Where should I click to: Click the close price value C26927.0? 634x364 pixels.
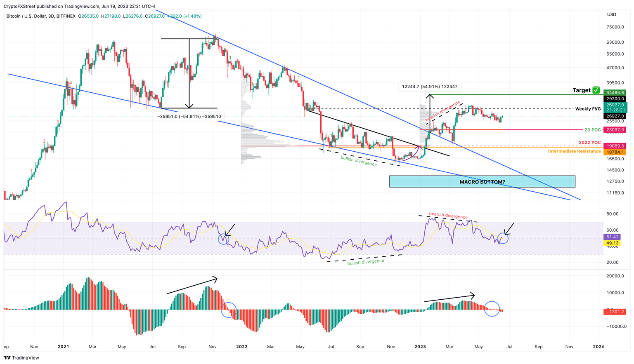point(155,17)
